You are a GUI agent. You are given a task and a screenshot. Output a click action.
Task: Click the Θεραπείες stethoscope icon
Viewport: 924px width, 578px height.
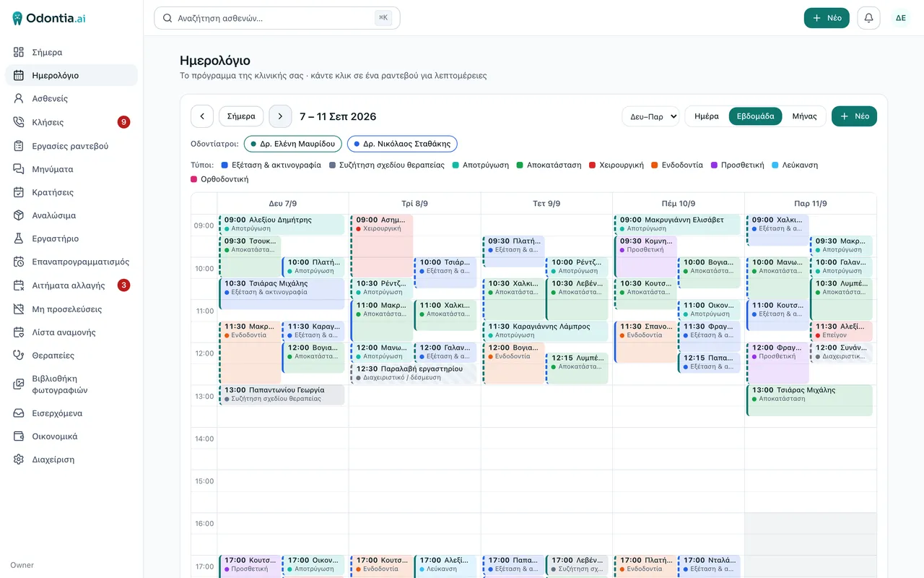(x=19, y=355)
